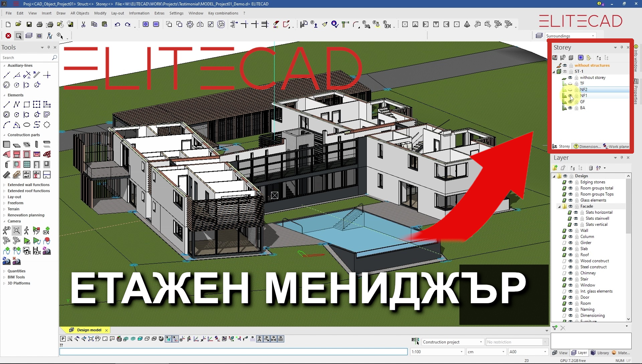
Task: Select the Room groups total layer
Action: click(x=597, y=188)
